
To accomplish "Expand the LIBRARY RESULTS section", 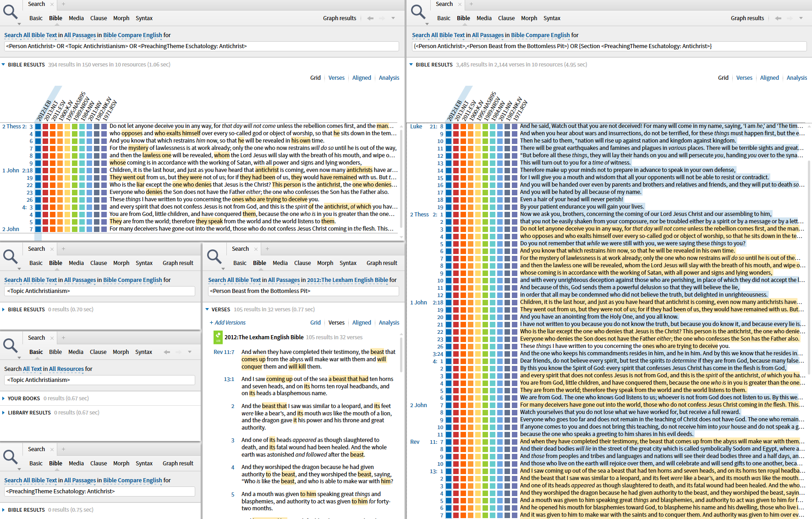I will click(x=4, y=413).
